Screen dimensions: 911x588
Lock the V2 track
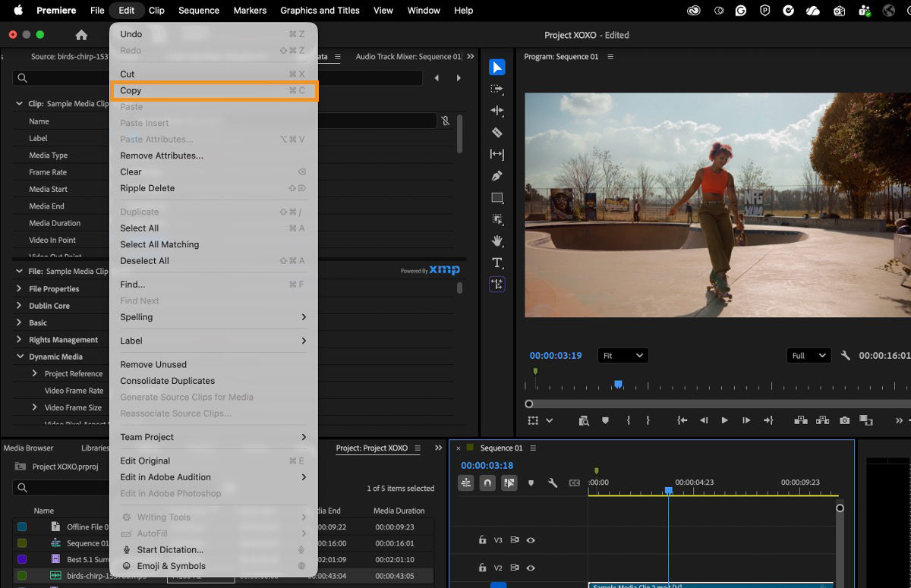[x=482, y=568]
